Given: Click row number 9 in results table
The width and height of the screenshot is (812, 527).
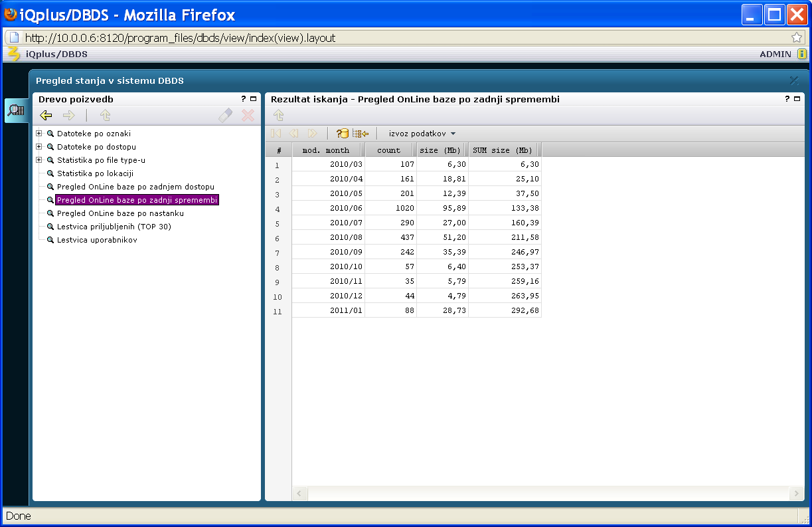Looking at the screenshot, I should coord(278,282).
